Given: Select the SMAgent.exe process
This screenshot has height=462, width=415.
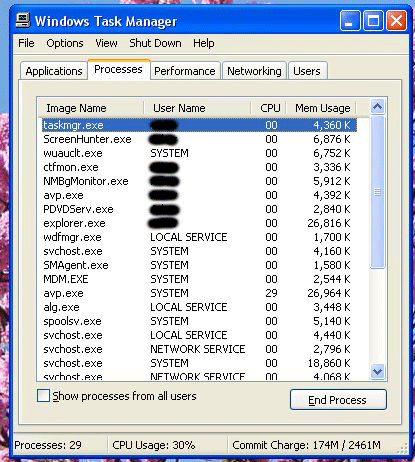Looking at the screenshot, I should pos(199,265).
